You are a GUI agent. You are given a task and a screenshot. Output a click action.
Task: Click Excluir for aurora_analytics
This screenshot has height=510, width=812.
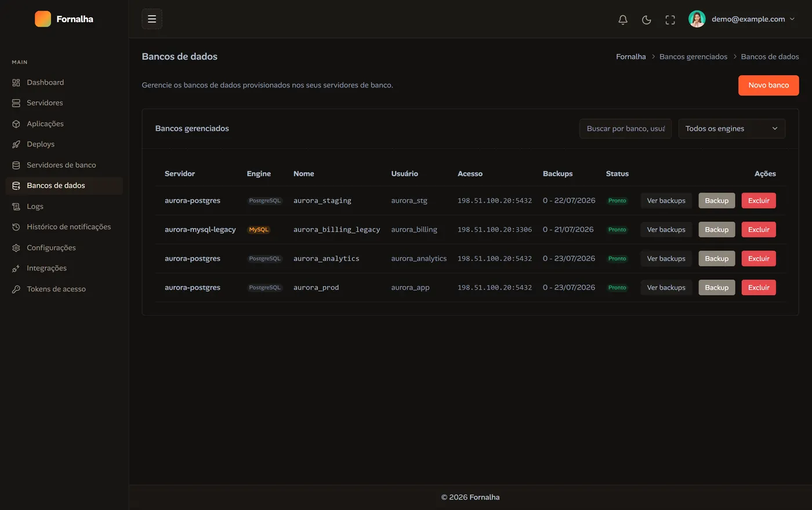pos(759,258)
